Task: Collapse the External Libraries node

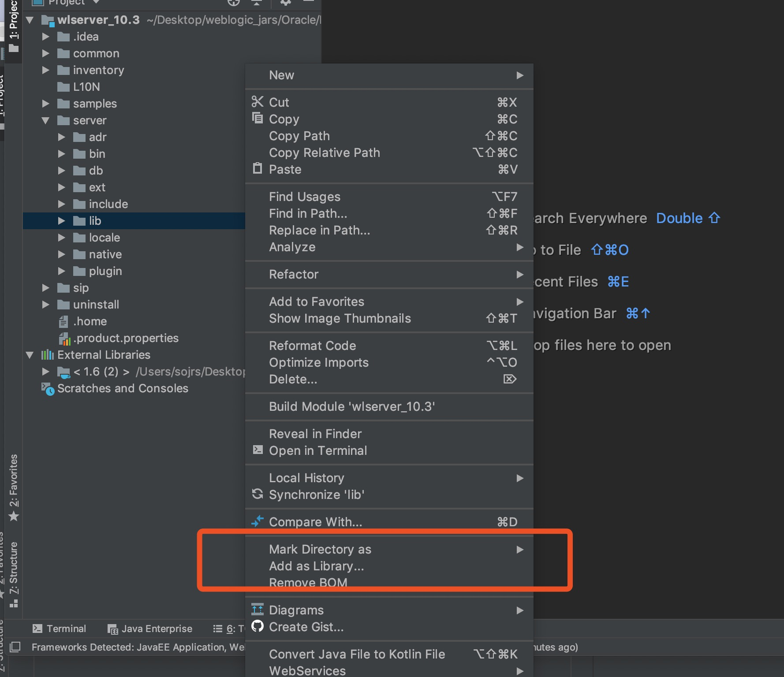Action: (30, 355)
